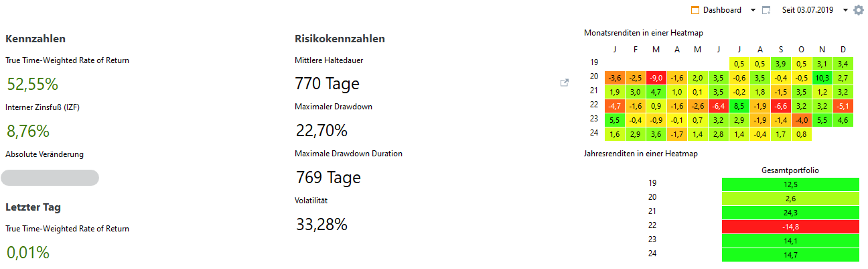Click the Dashboard view label
The image size is (868, 269).
pyautogui.click(x=722, y=10)
